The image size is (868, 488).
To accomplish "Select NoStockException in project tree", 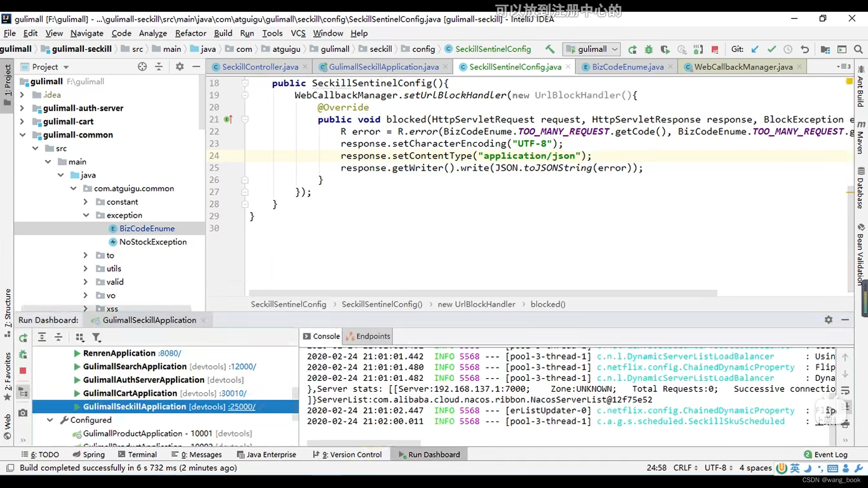I will click(x=153, y=242).
